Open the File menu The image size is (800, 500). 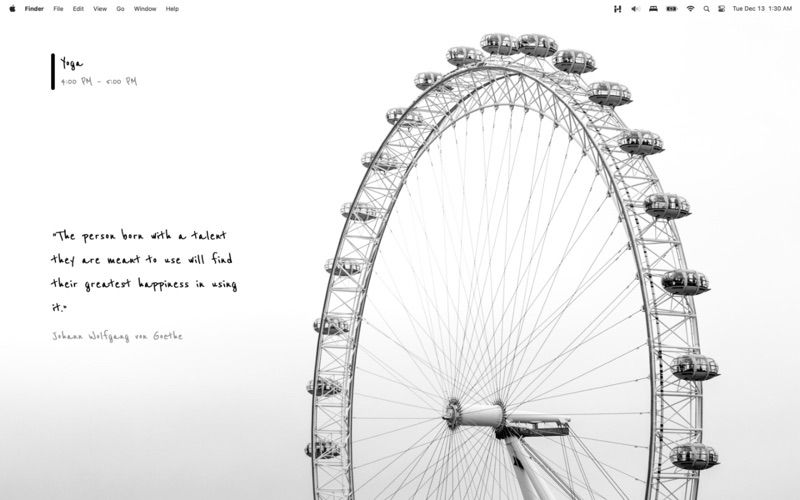tap(58, 9)
